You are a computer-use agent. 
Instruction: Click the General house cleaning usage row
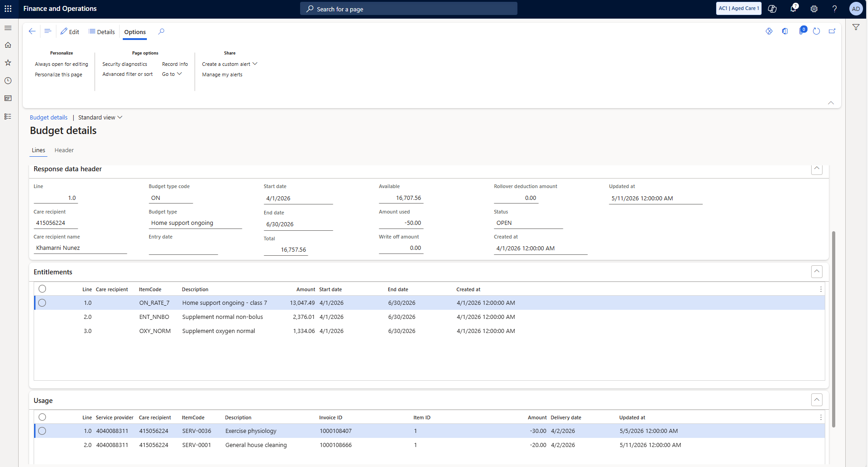430,445
